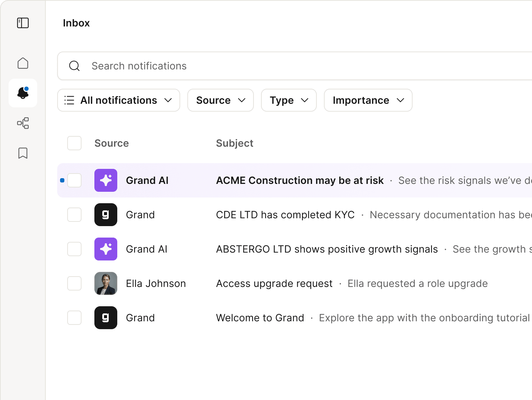Open the Welcome to Grand notification
The height and width of the screenshot is (400, 532).
pyautogui.click(x=260, y=318)
